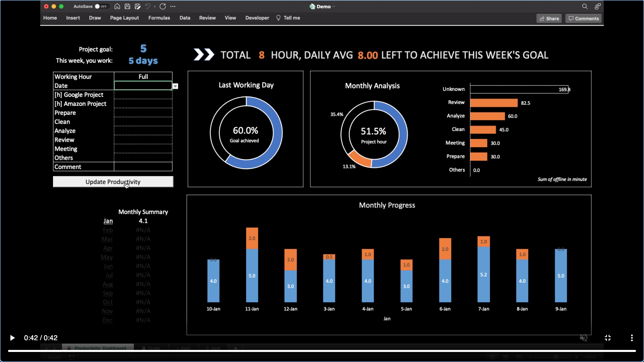Switch to the Page Layout tab

tap(124, 18)
